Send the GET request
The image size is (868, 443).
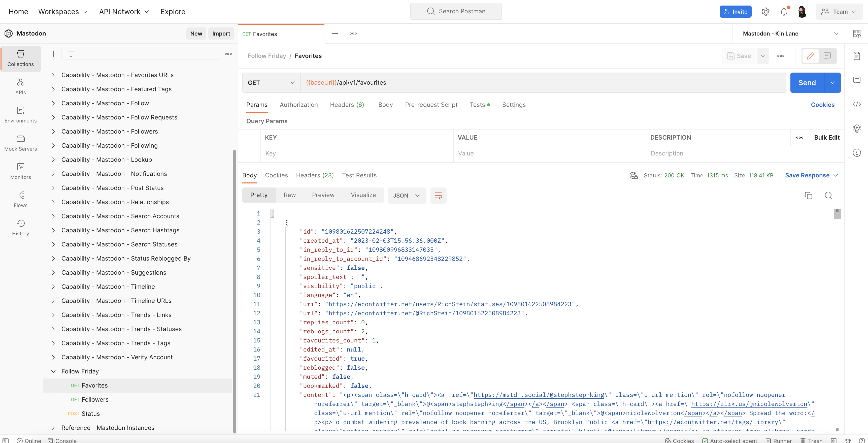point(807,83)
